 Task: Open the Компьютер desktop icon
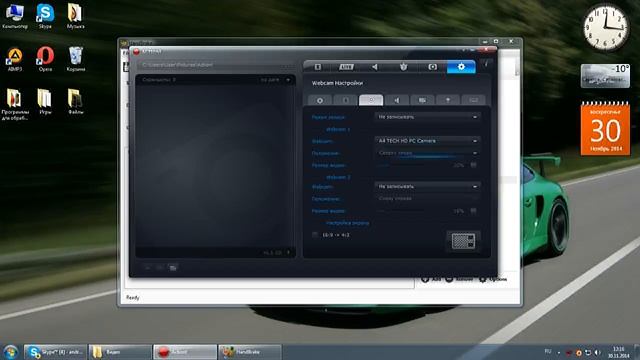tap(15, 16)
